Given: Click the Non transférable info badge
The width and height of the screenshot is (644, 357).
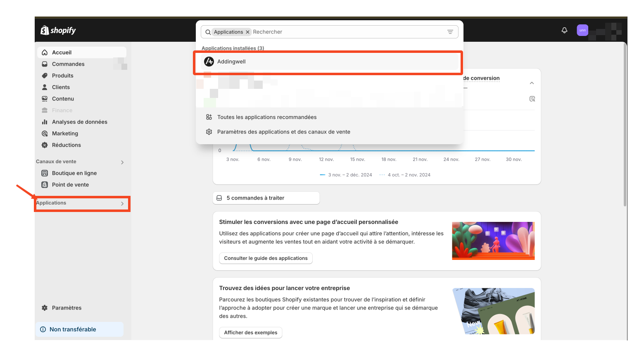Looking at the screenshot, I should click(x=80, y=329).
